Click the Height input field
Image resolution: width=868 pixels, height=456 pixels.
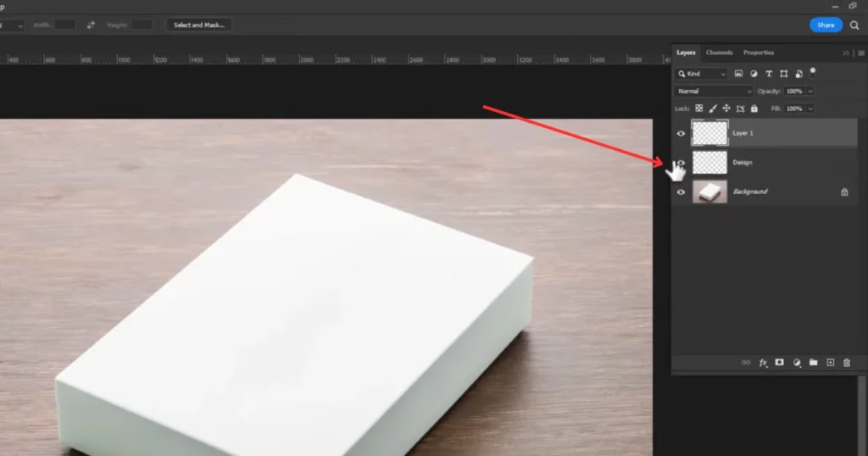click(142, 25)
